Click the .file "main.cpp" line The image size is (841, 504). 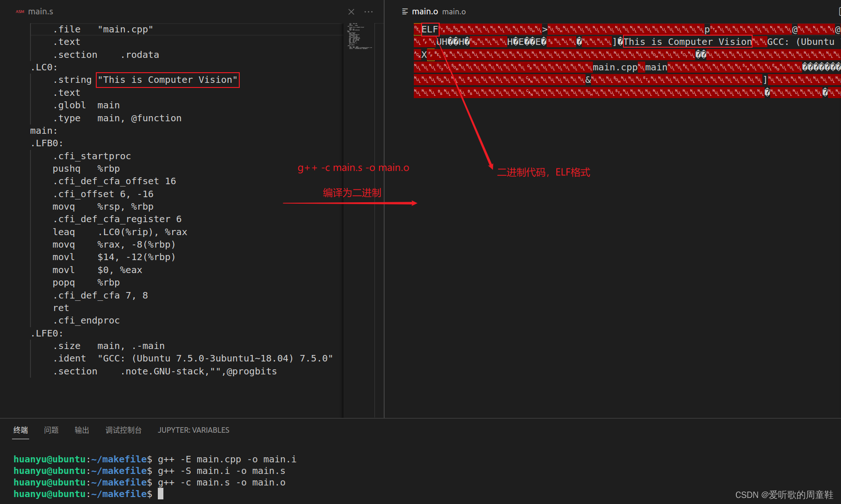click(103, 29)
